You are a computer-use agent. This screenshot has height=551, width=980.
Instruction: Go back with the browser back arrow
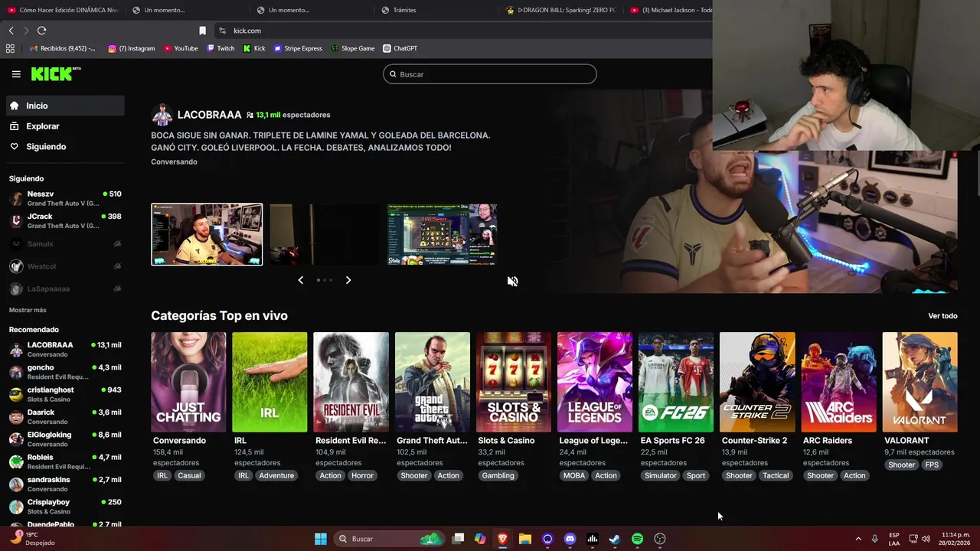11,31
